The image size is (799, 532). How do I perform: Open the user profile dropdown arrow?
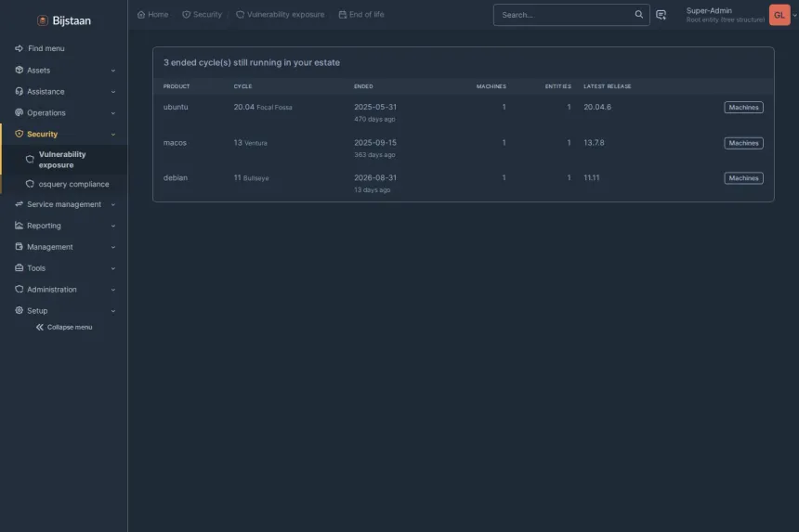[x=794, y=15]
